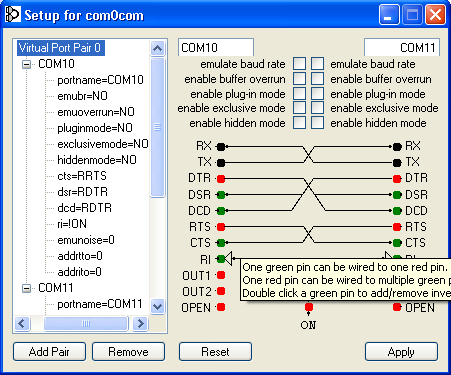Enable emulate baud rate for COM10

(x=299, y=63)
